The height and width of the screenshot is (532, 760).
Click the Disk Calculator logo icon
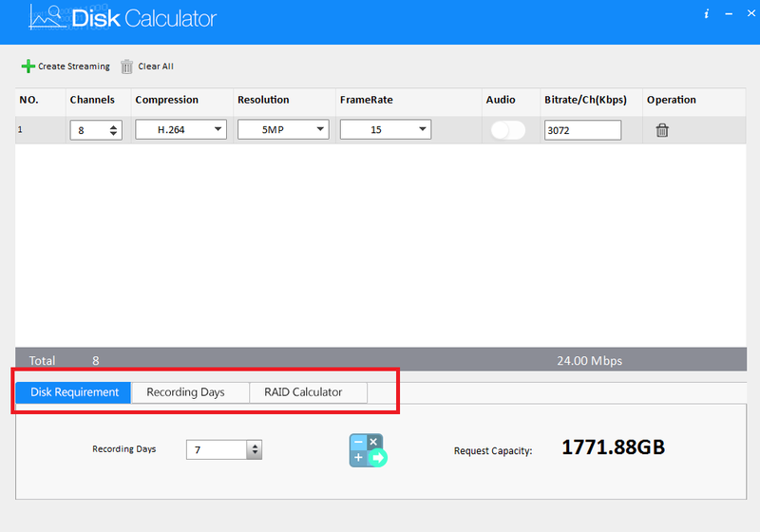point(47,17)
